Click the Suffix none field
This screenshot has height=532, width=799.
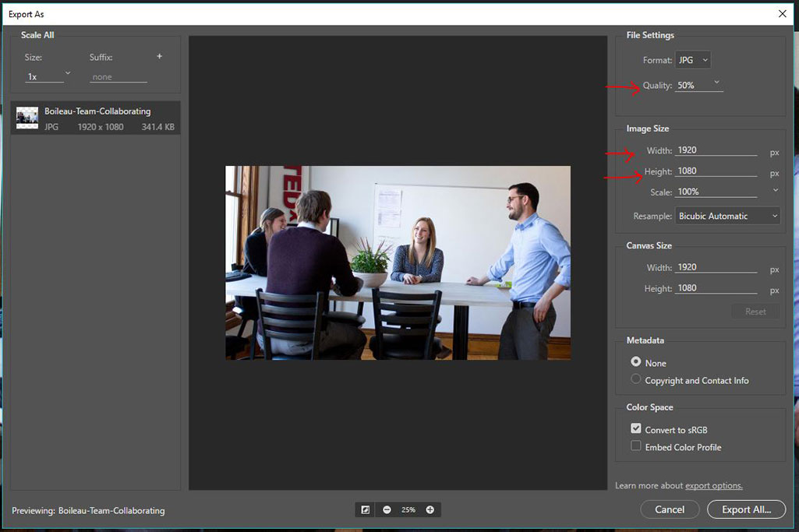click(118, 77)
